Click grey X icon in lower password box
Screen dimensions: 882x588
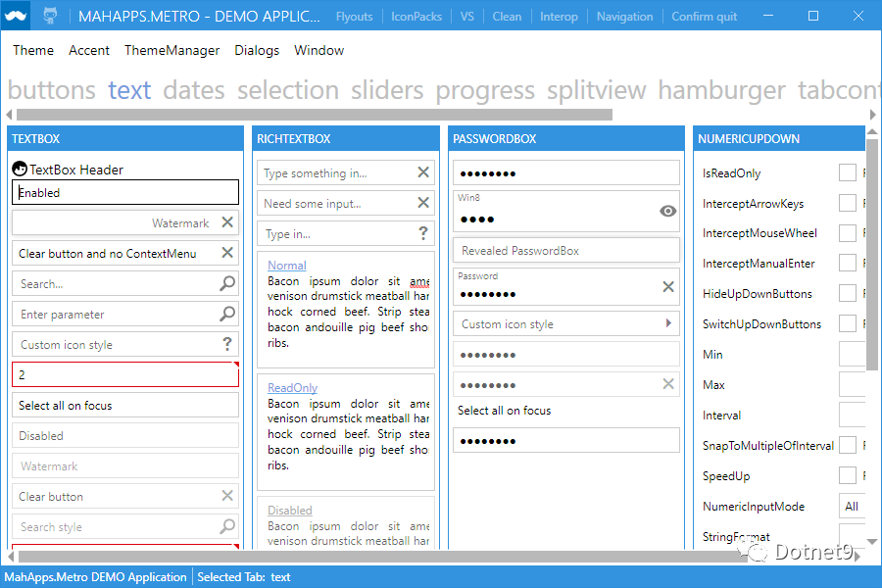point(668,384)
